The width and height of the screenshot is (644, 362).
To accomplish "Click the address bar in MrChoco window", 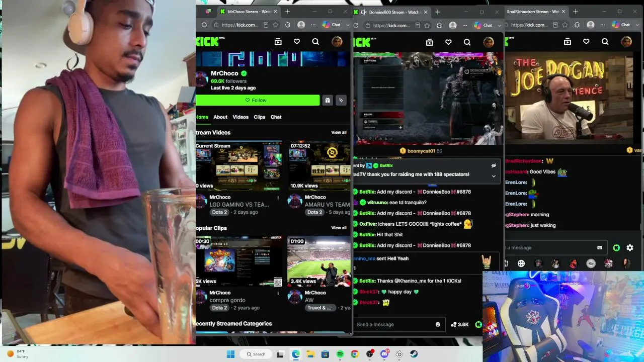I will tap(240, 25).
